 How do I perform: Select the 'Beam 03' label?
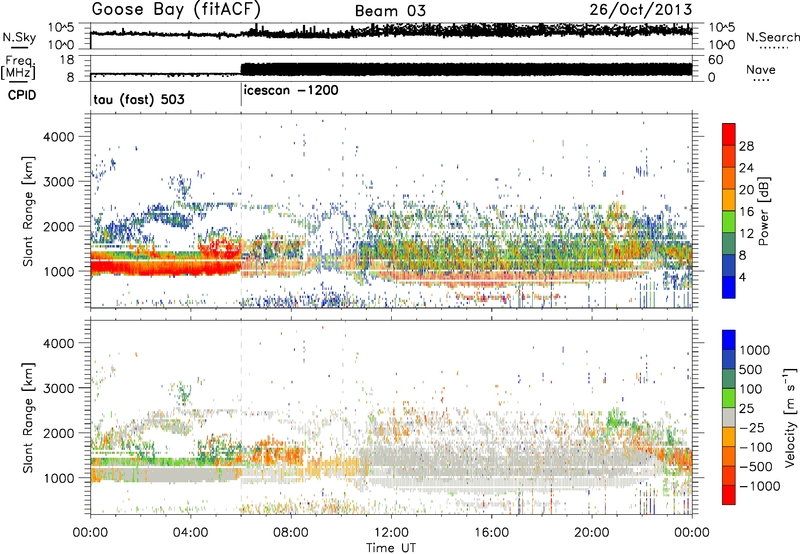(x=390, y=11)
